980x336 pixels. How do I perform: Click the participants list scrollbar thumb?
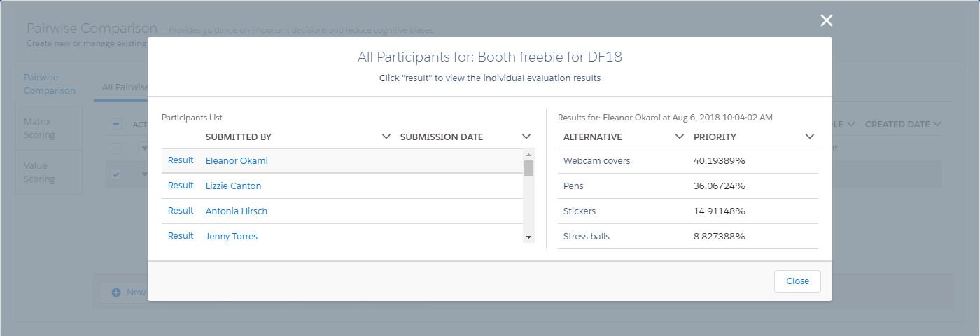tap(528, 168)
